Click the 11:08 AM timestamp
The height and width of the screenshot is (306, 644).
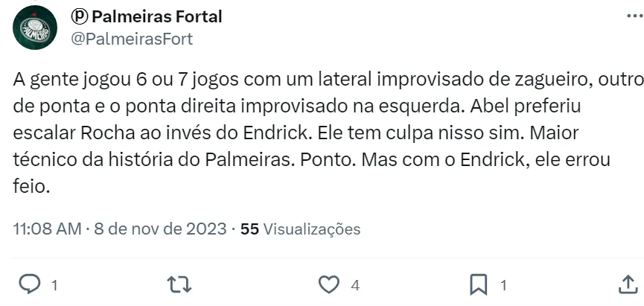[x=47, y=229]
